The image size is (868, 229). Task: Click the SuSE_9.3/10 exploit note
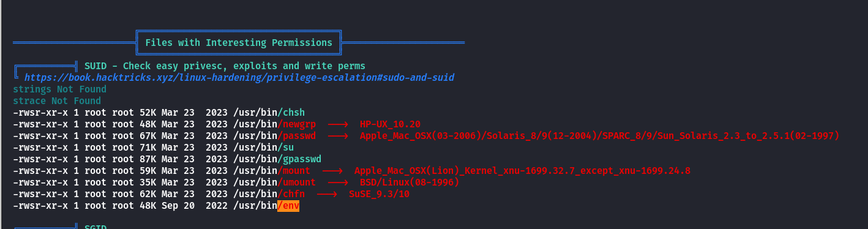(379, 194)
